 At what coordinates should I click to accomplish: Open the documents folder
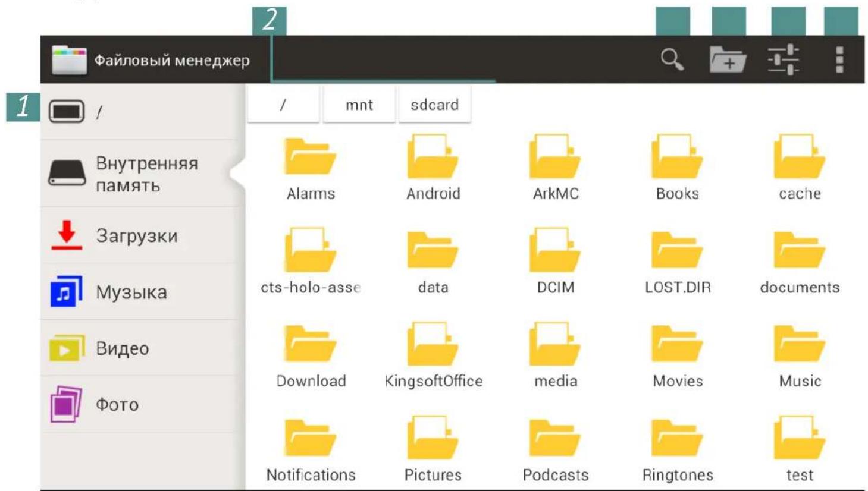point(800,262)
